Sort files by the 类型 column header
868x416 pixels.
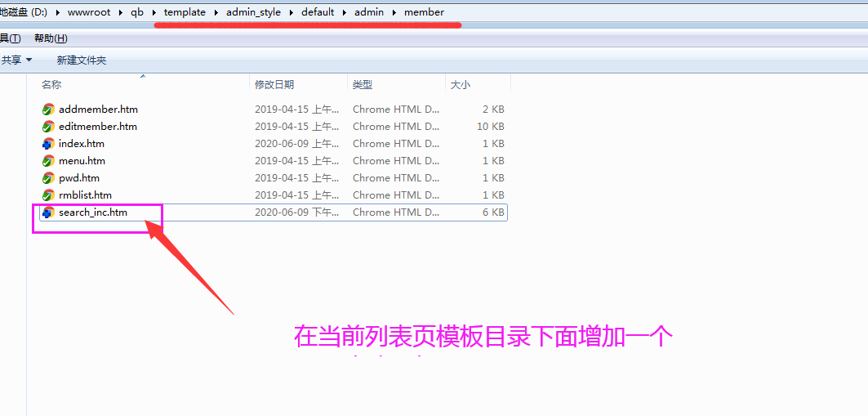click(x=363, y=85)
